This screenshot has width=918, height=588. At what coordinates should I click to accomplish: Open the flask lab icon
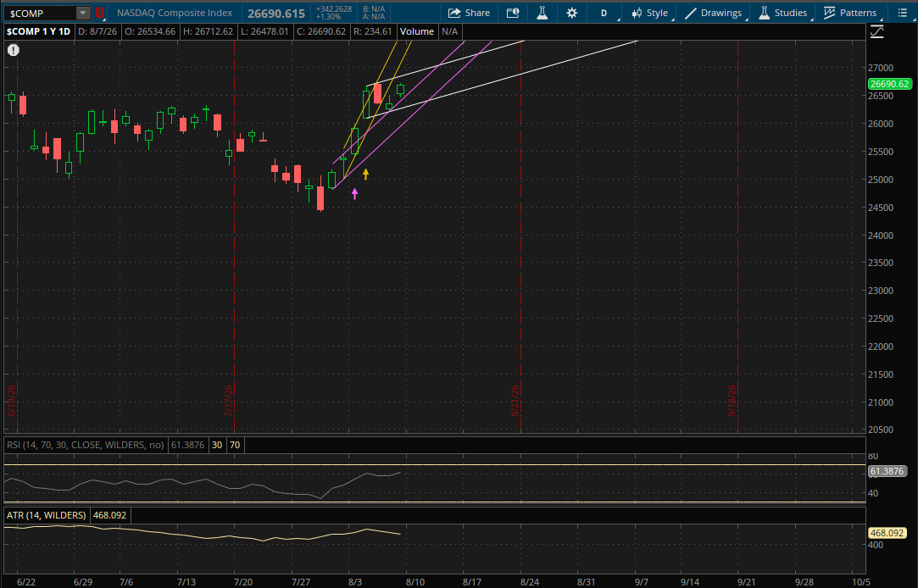tap(542, 13)
